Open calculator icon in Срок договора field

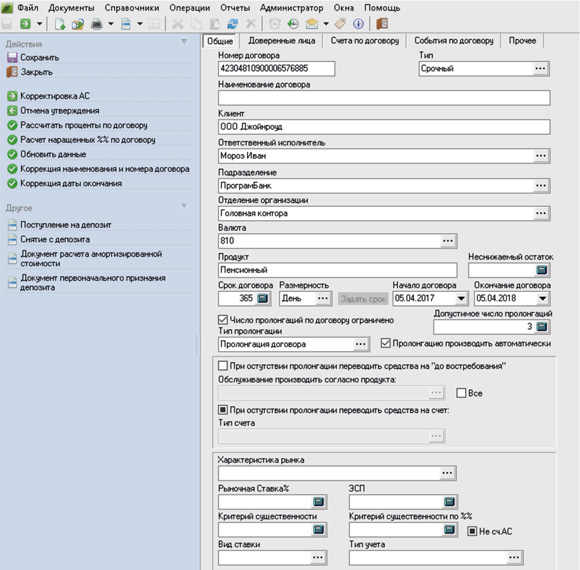tap(263, 298)
